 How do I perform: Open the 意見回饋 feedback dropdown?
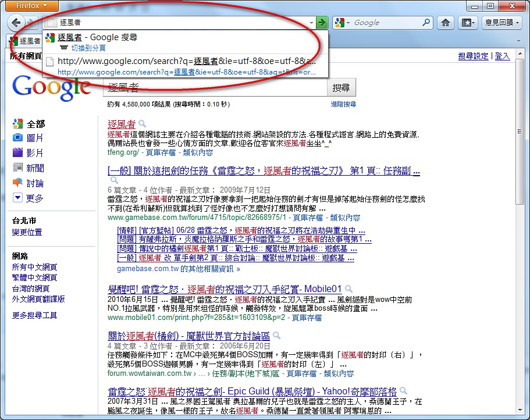502,23
